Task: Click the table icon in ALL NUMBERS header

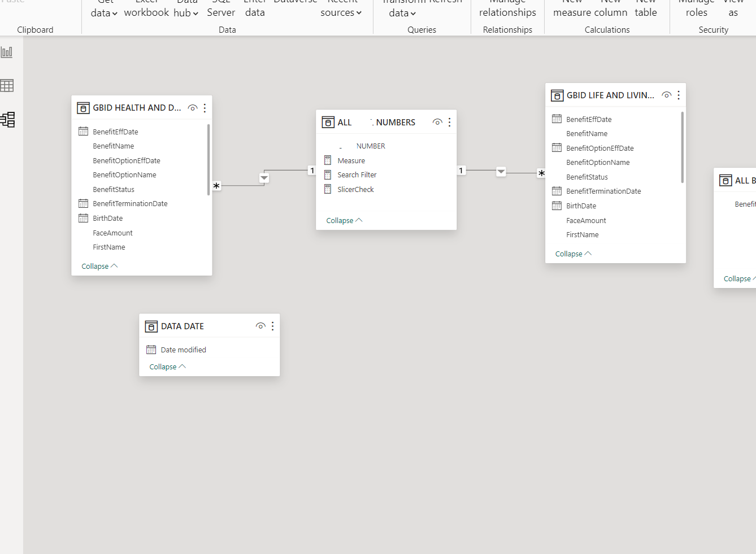Action: [328, 123]
